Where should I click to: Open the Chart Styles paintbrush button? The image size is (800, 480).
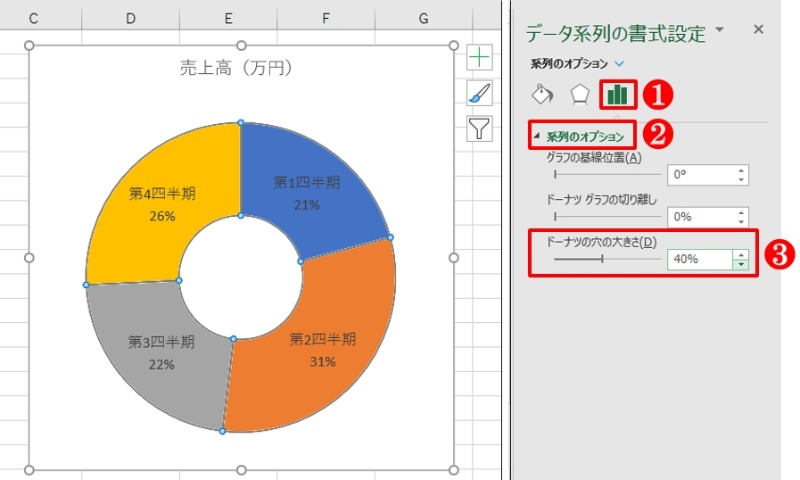(x=480, y=93)
